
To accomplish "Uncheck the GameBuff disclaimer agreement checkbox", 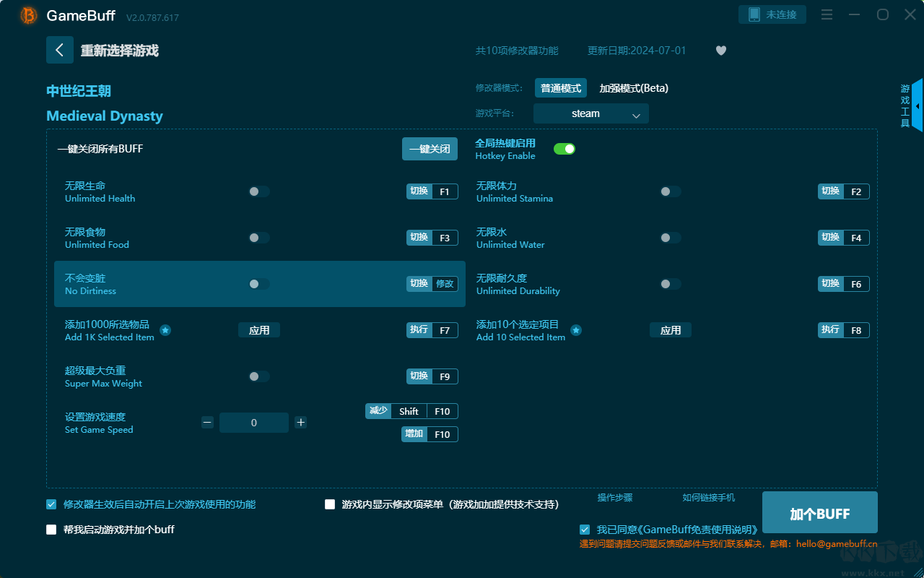I will coord(585,530).
